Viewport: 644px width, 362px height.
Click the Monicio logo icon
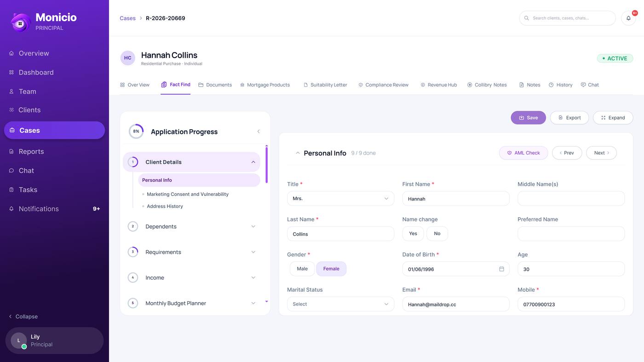(20, 22)
